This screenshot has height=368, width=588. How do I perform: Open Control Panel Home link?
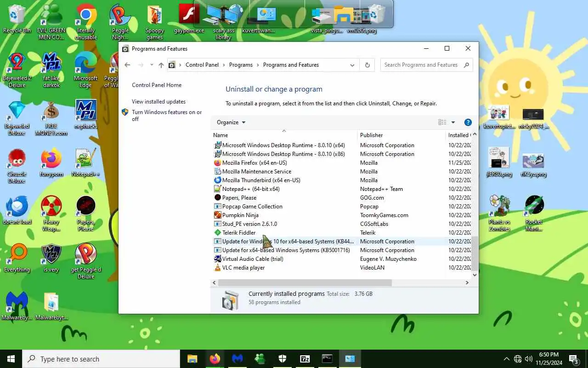click(x=157, y=85)
